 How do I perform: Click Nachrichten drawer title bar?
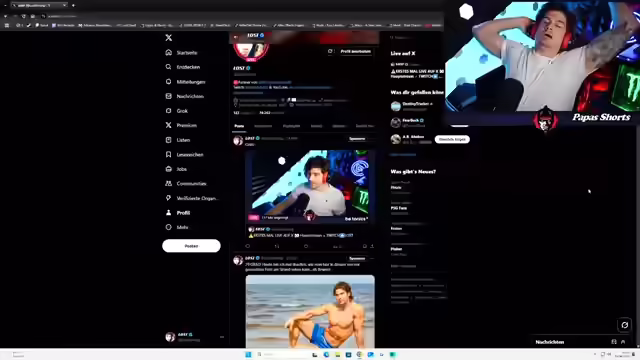tap(582, 342)
